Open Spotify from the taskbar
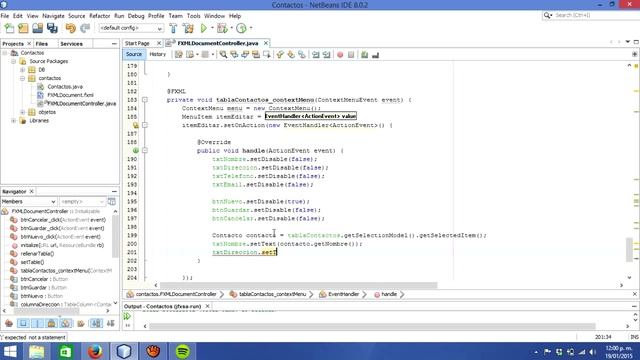 click(182, 351)
